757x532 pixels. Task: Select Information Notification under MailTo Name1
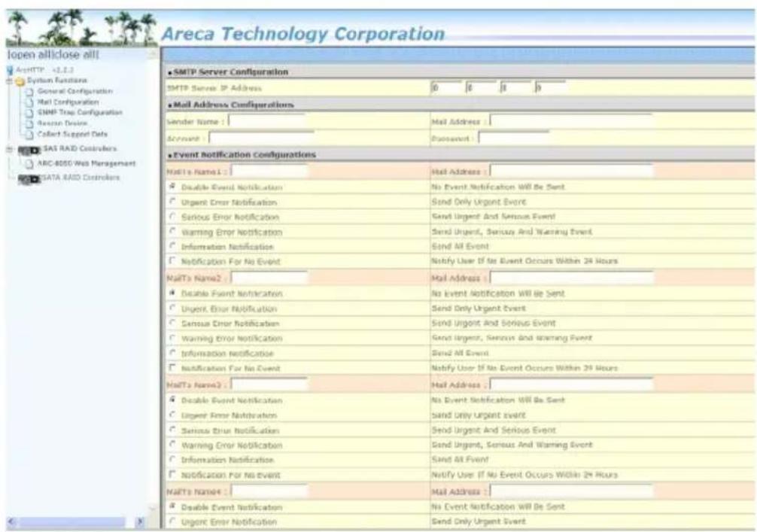(x=172, y=246)
